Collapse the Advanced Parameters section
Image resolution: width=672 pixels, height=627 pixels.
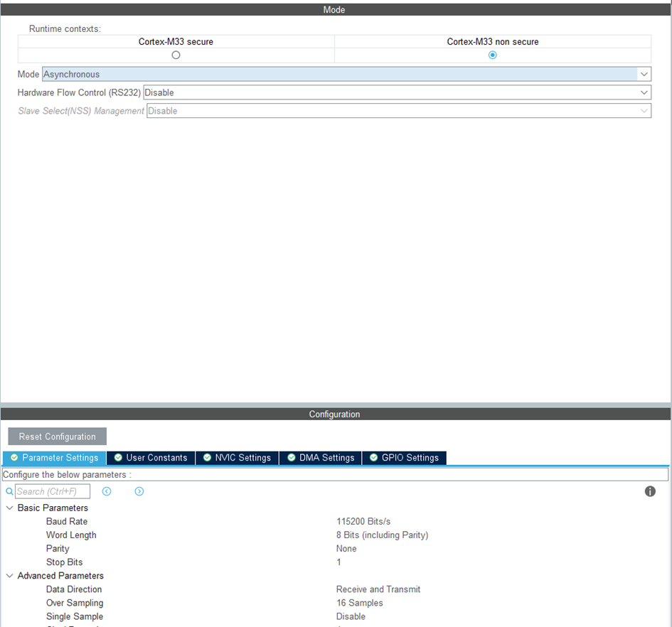tap(9, 575)
